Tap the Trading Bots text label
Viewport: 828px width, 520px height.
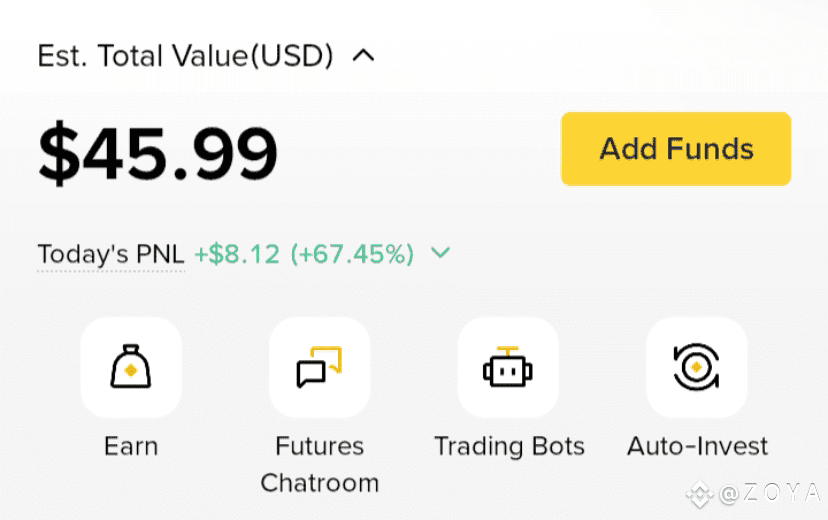[509, 447]
